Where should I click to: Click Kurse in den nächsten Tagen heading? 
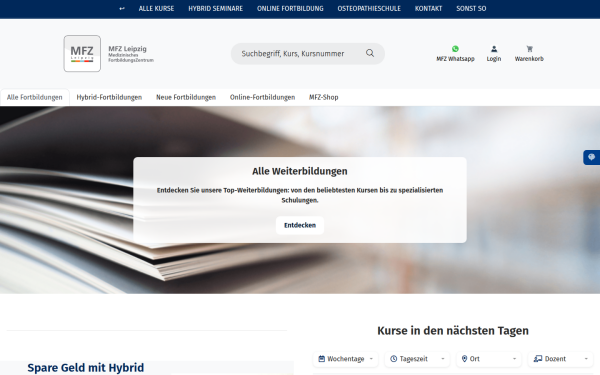453,331
